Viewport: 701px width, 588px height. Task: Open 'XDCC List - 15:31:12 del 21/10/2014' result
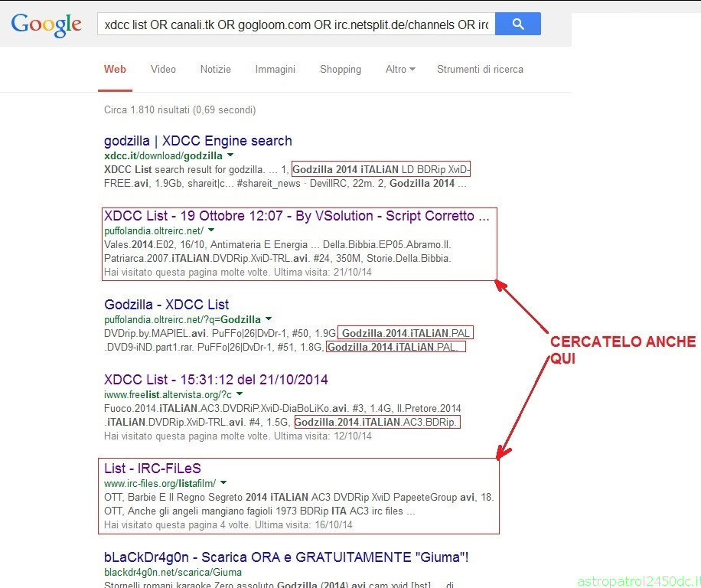216,380
